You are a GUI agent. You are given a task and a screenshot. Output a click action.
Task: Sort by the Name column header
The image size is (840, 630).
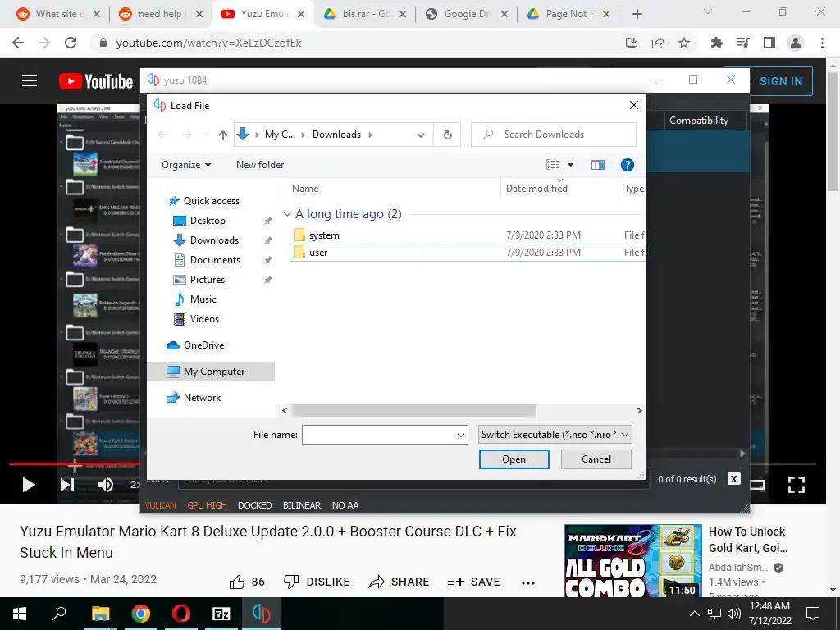[x=305, y=189]
